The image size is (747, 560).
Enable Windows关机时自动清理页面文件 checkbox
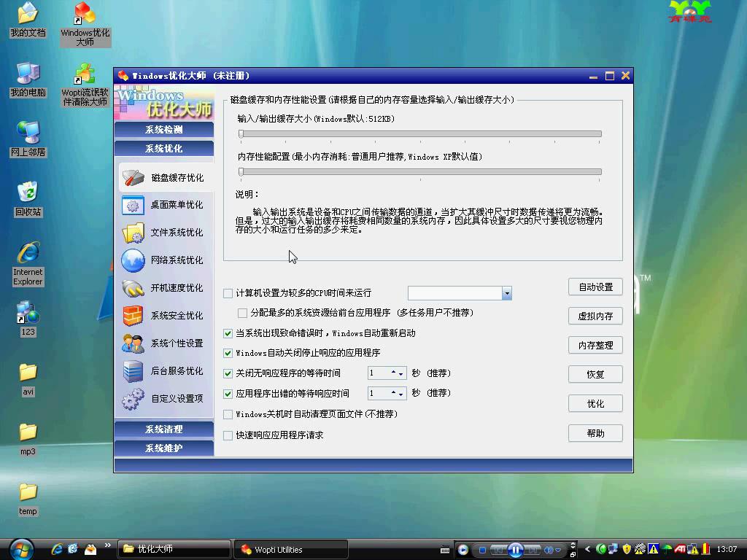point(228,414)
